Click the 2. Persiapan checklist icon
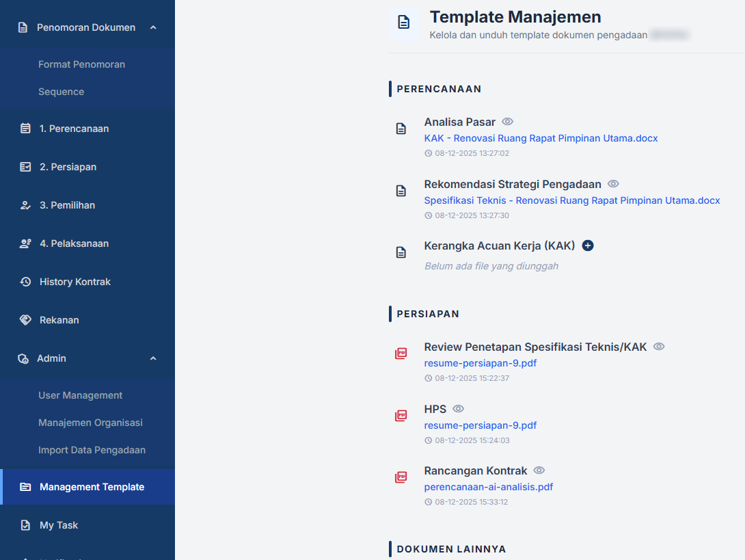The image size is (745, 560). point(25,167)
